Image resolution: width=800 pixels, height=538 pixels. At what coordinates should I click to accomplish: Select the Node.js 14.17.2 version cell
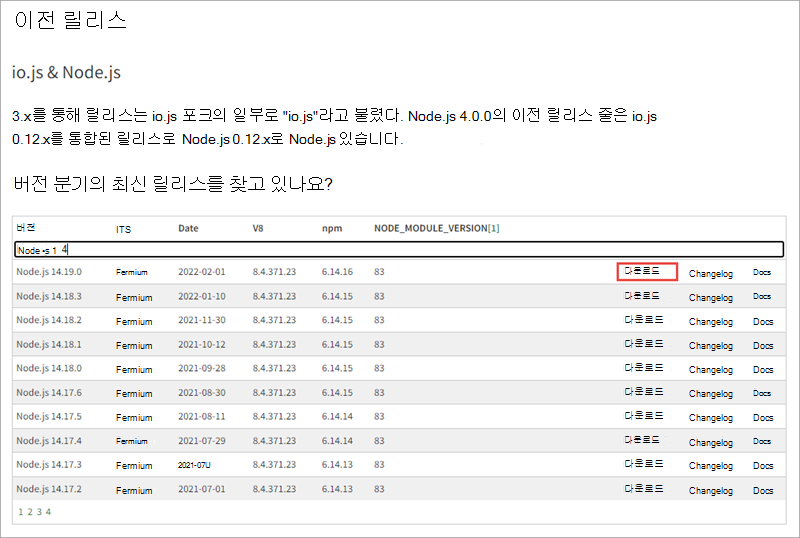[x=49, y=489]
